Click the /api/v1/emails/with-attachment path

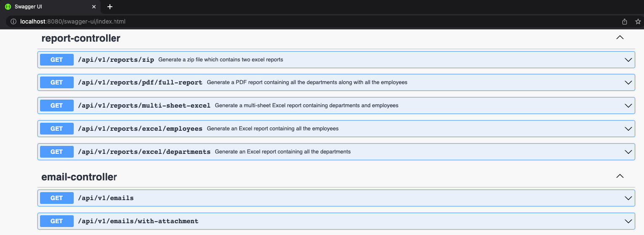pos(138,221)
